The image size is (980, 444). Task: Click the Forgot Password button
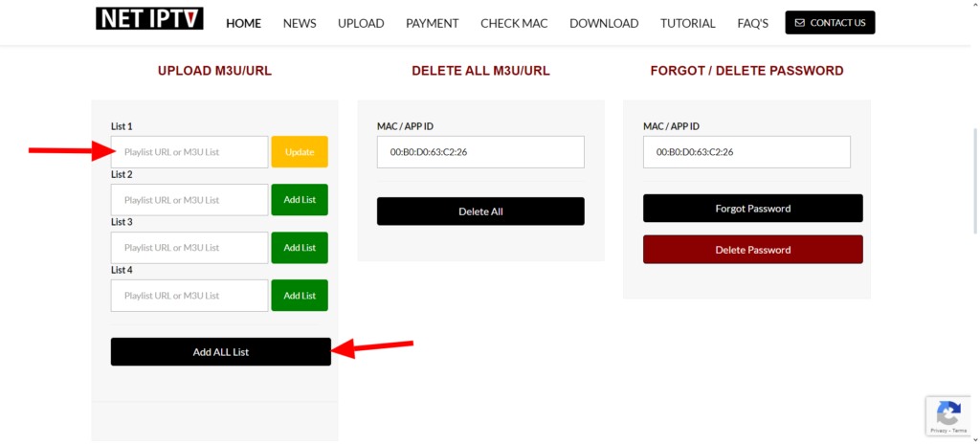(x=752, y=209)
